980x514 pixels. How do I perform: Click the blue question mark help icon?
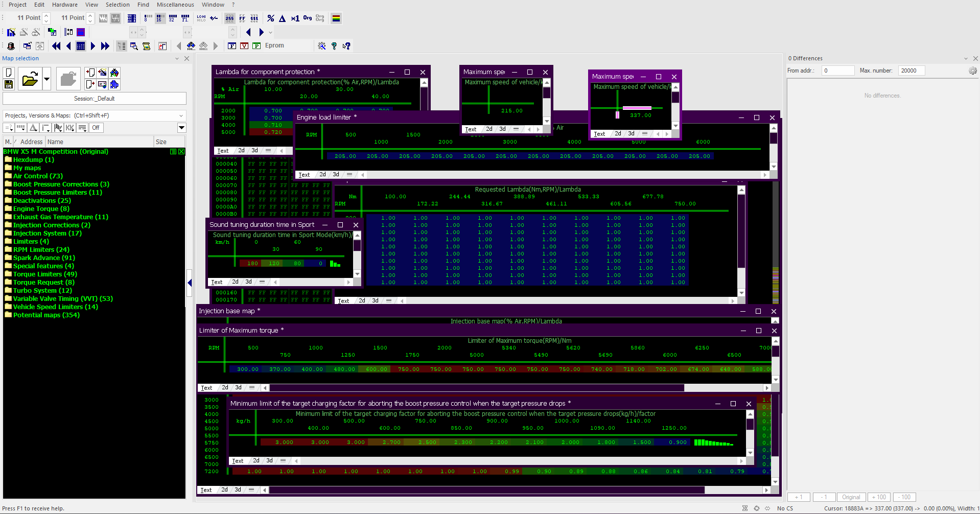click(x=334, y=46)
